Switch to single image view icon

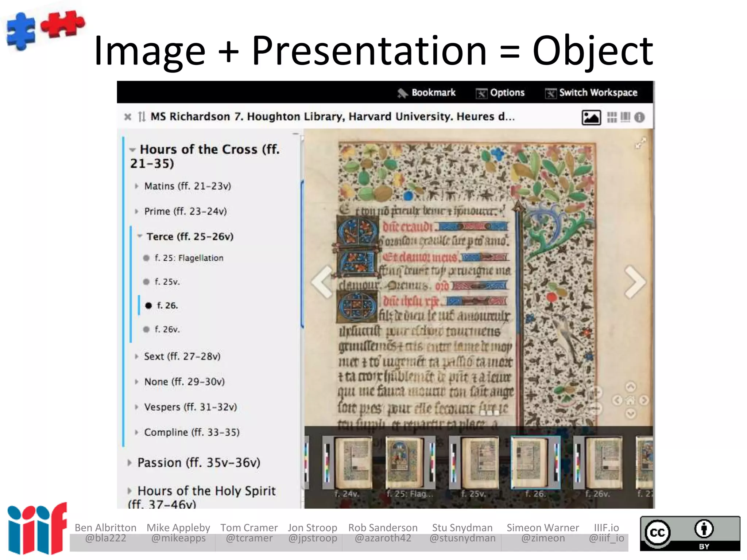[591, 117]
